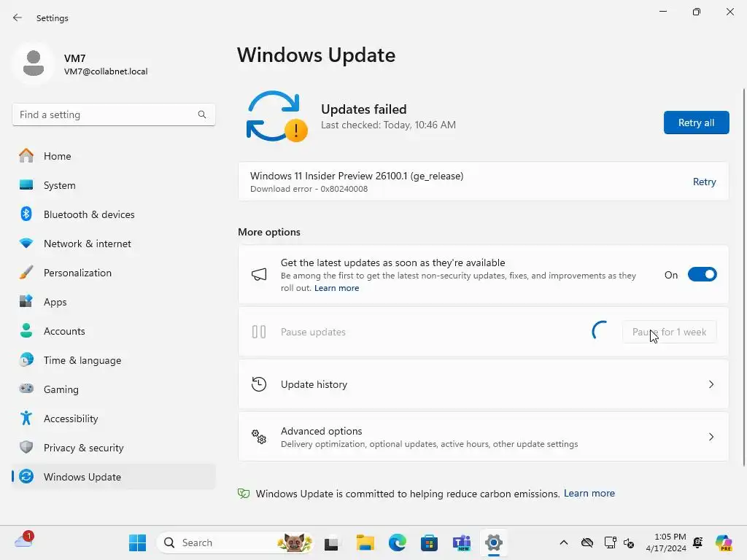This screenshot has width=747, height=560.
Task: Click the Home house icon in sidebar
Action: click(x=26, y=156)
